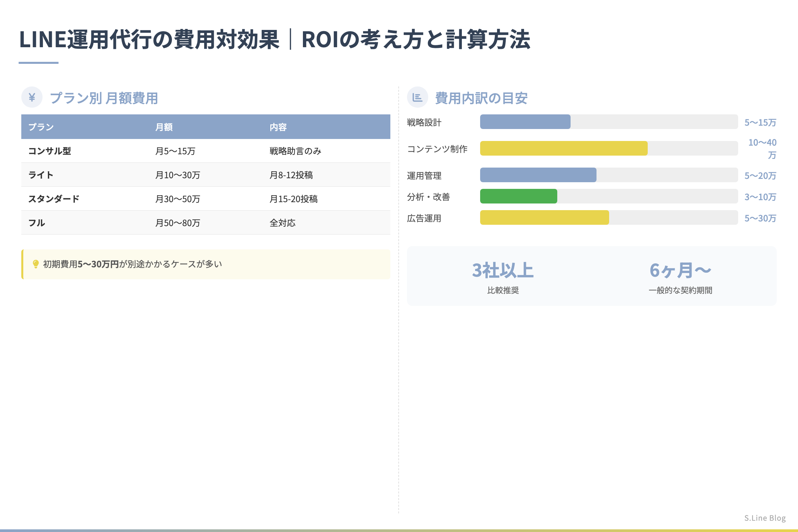The width and height of the screenshot is (798, 532).
Task: Click the 全対応 content cell
Action: click(282, 223)
